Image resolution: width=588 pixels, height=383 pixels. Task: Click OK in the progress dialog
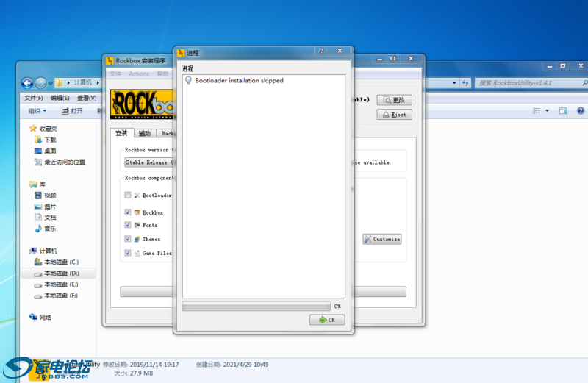coord(327,320)
